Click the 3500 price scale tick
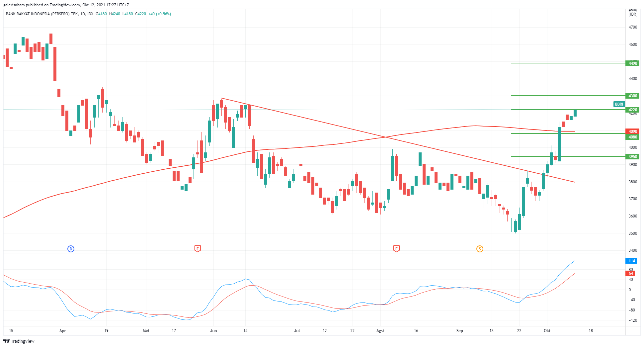 [633, 233]
